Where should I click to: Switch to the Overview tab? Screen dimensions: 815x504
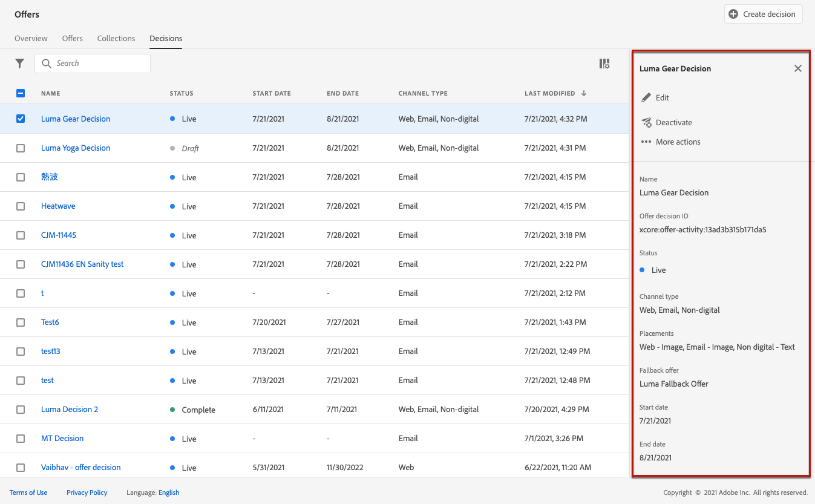(31, 38)
